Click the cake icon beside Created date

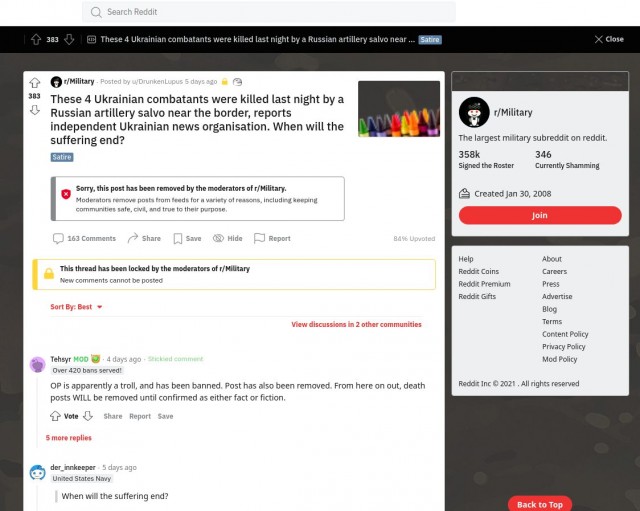464,193
